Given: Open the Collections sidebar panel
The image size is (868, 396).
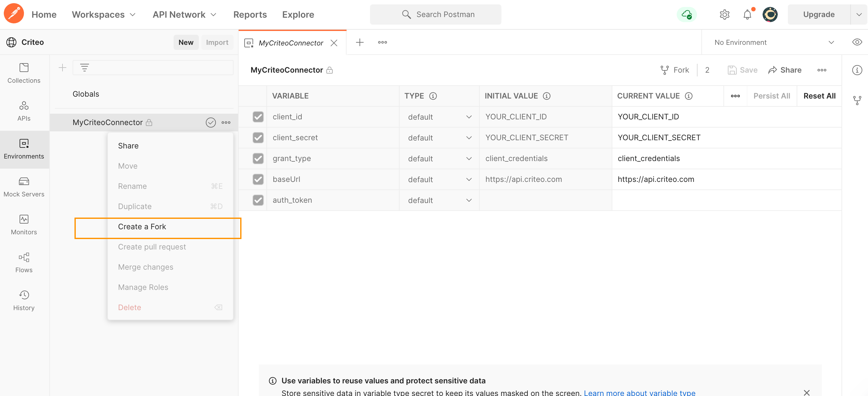Looking at the screenshot, I should click(24, 73).
